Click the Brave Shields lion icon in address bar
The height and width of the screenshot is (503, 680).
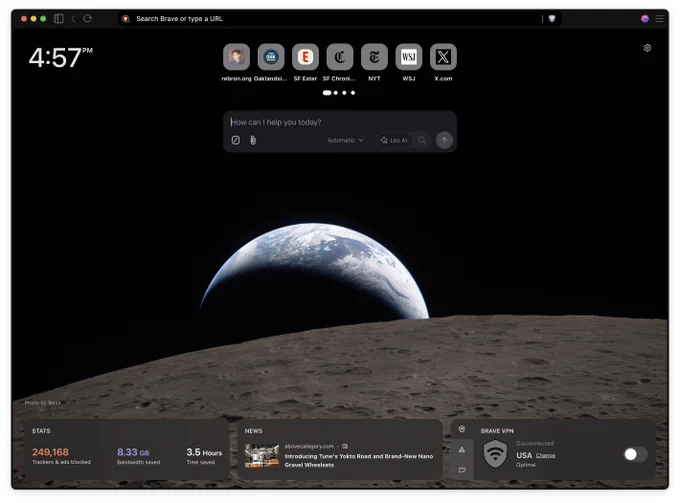tap(126, 19)
